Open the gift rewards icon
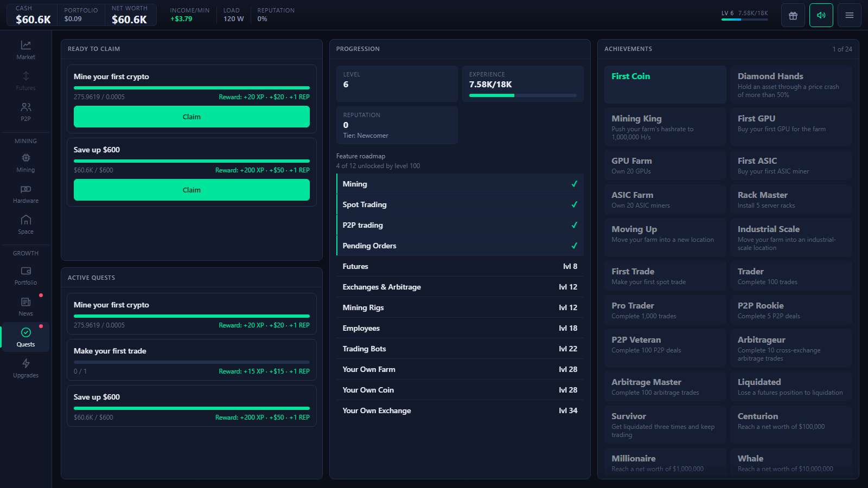Viewport: 868px width, 488px height. [793, 15]
